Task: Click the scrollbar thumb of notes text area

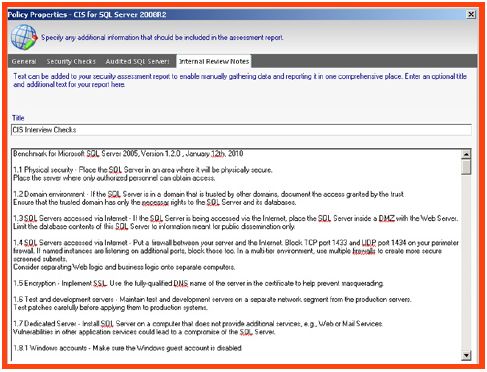Action: point(466,167)
